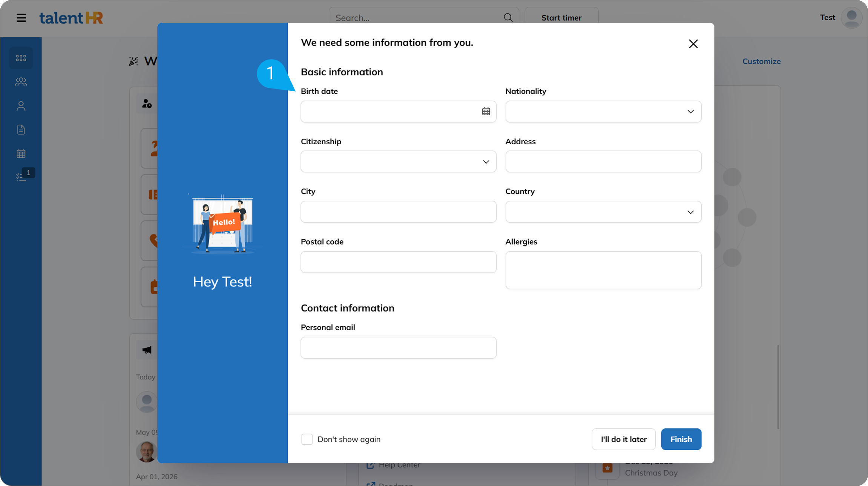Open the hamburger menu
Screen dimensions: 868x486
pos(21,18)
